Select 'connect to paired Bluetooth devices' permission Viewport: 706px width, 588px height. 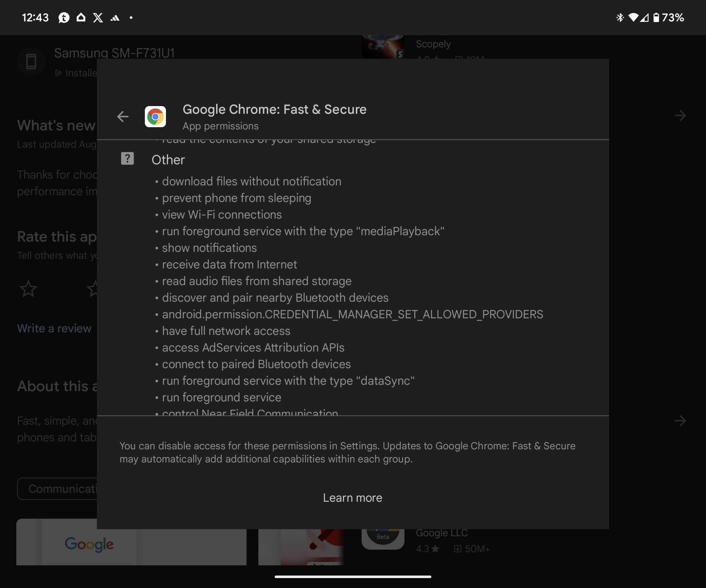pyautogui.click(x=256, y=364)
